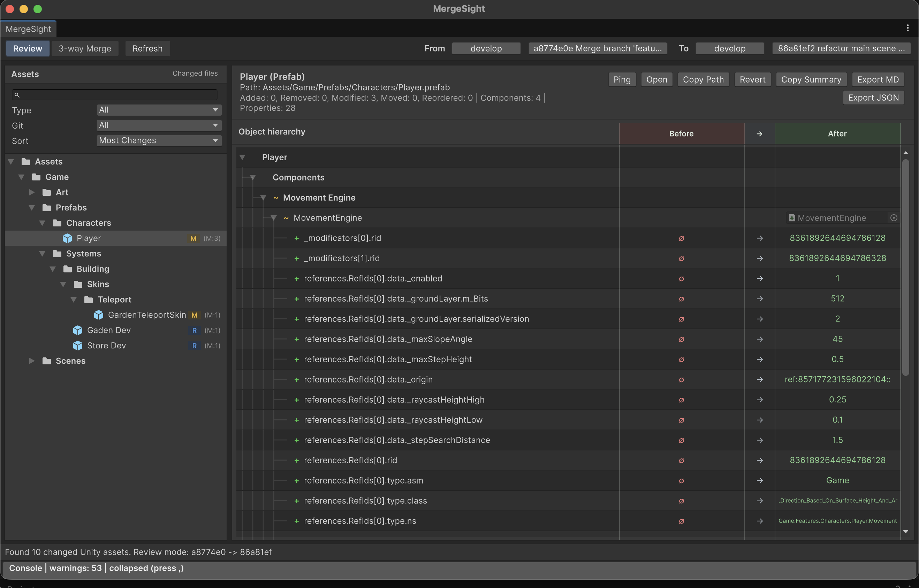The width and height of the screenshot is (919, 588).
Task: Click the Export JSON button
Action: [874, 98]
